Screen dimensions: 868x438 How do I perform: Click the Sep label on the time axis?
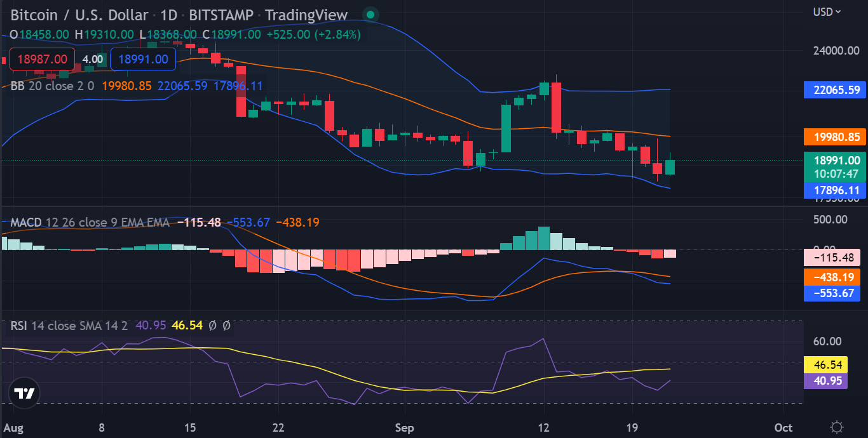(404, 428)
